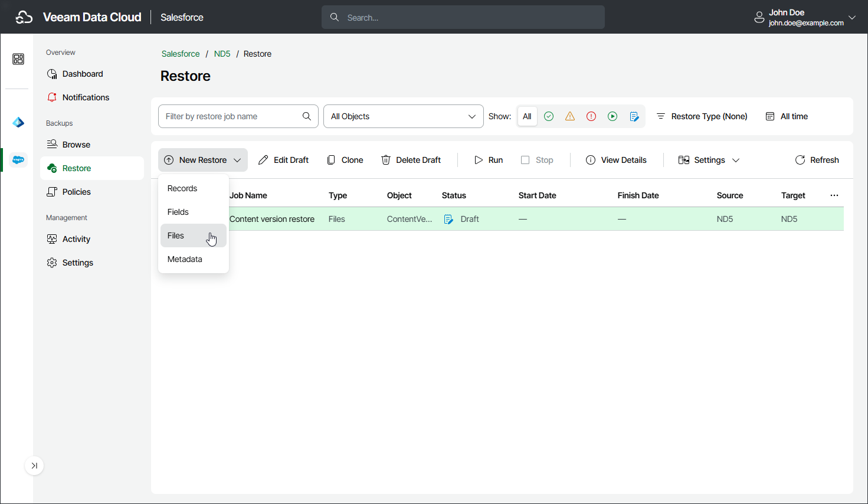This screenshot has width=868, height=504.
Task: Sort by Type column header
Action: (338, 195)
